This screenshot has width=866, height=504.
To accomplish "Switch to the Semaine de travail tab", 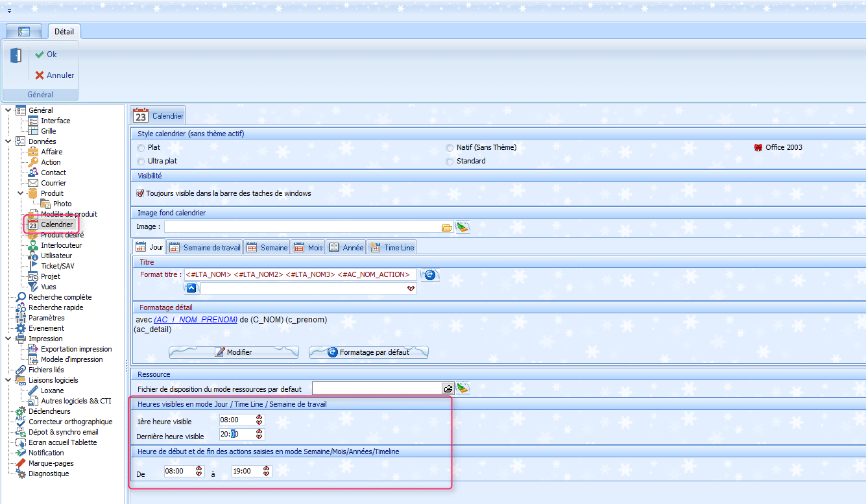I will coord(205,247).
